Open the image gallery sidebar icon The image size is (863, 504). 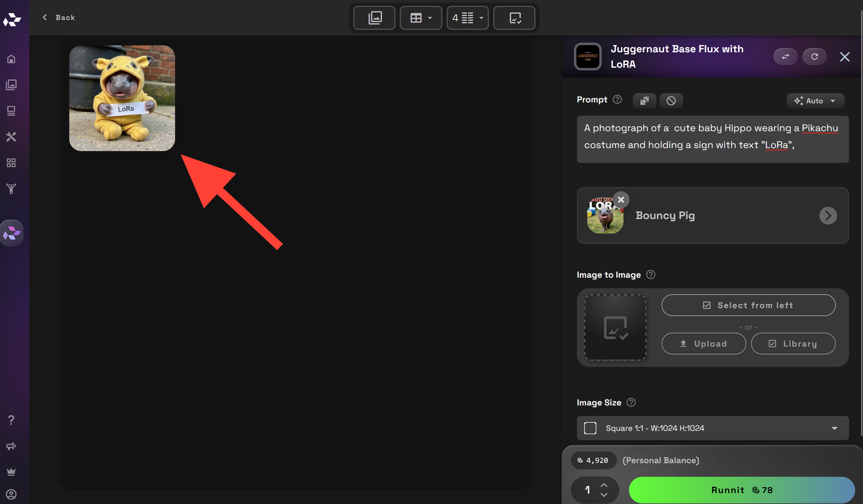pyautogui.click(x=11, y=85)
